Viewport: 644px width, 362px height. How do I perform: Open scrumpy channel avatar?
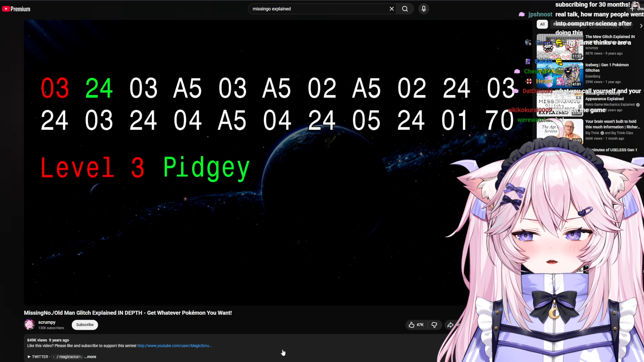30,324
